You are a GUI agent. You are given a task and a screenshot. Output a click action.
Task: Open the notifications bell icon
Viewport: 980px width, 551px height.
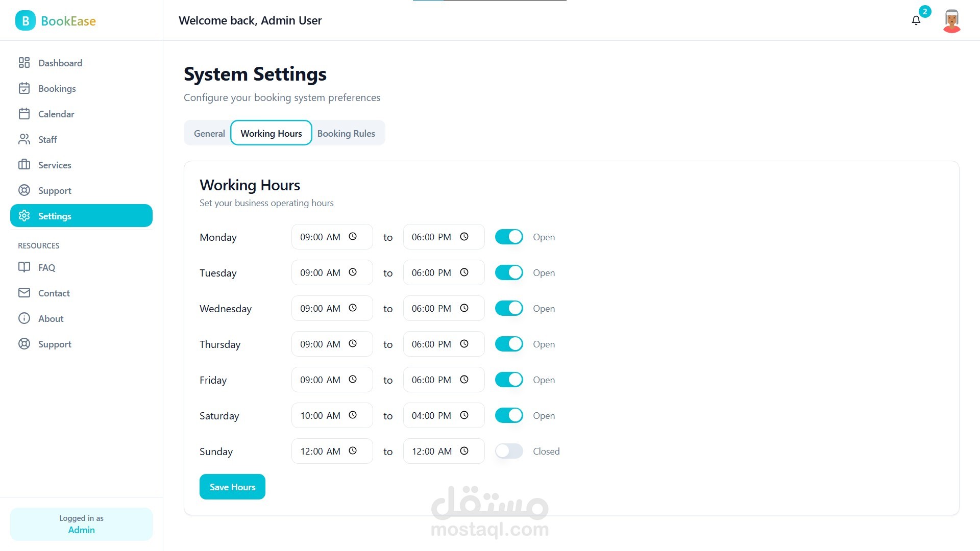[x=916, y=20]
